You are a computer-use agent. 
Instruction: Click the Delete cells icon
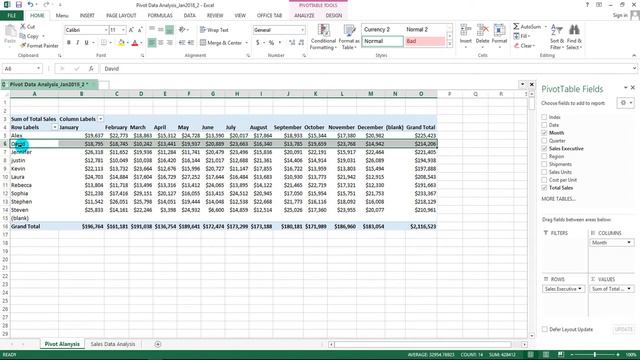(482, 31)
